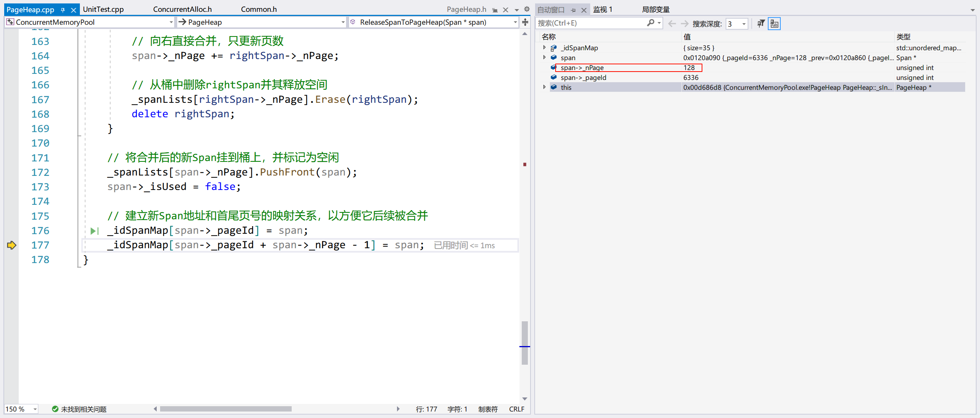
Task: Open the ConcurrentMemoryPool project scope dropdown
Action: pyautogui.click(x=171, y=22)
